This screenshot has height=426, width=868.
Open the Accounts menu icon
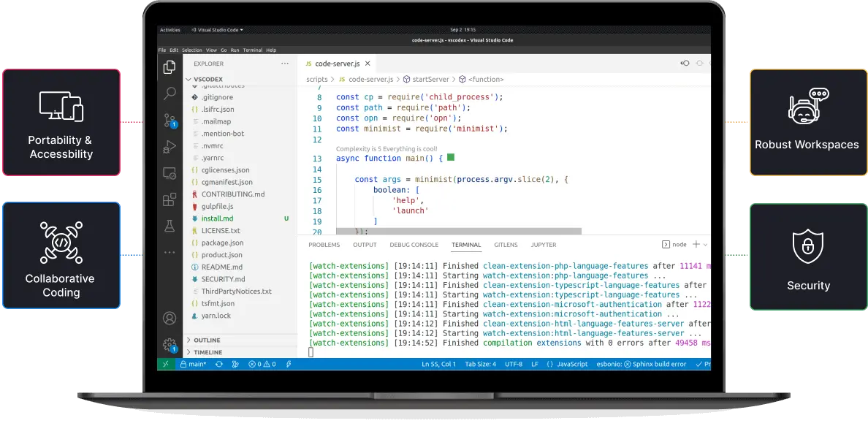click(170, 318)
